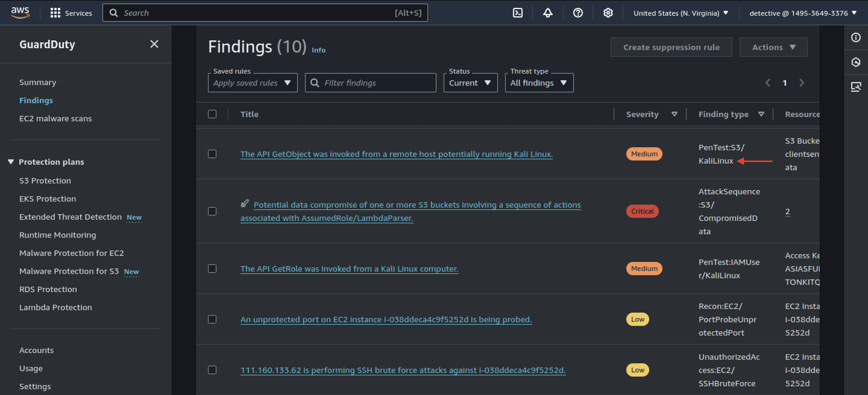
Task: Click the attack sequence icon beside Potential data compromise
Action: point(245,204)
